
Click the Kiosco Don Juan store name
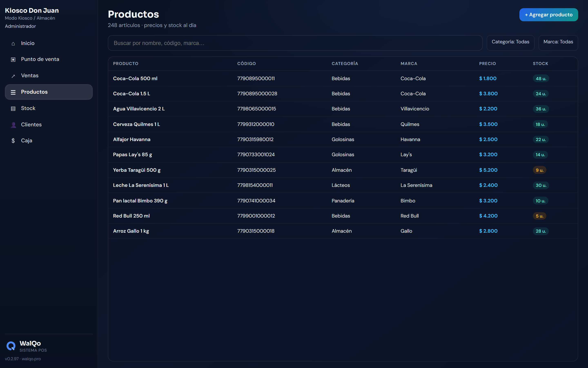(32, 10)
